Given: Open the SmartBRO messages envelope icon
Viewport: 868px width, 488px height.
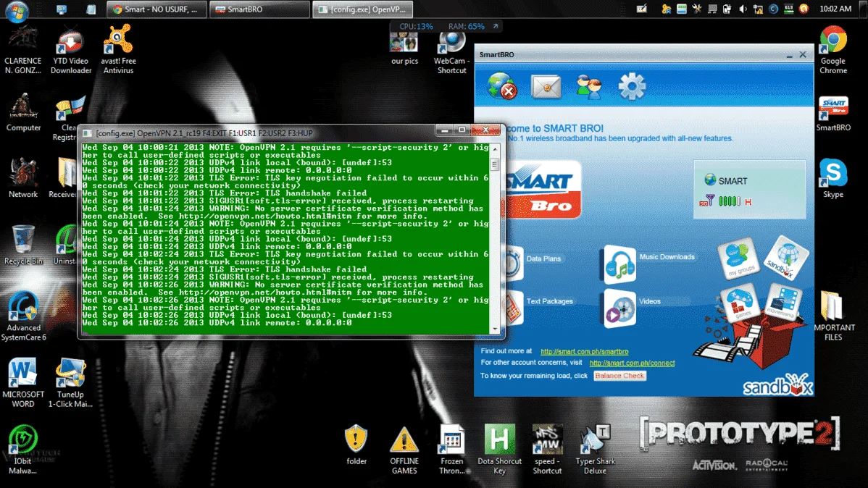Looking at the screenshot, I should coord(546,87).
